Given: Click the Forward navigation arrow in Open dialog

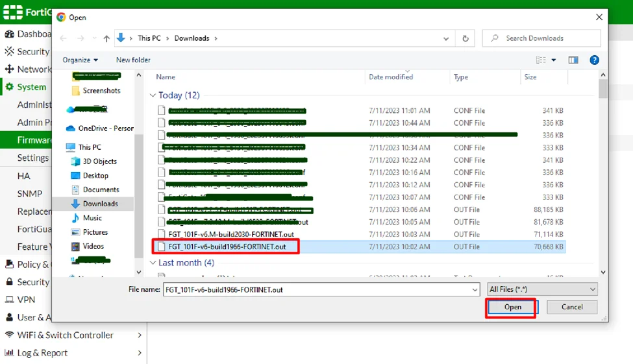Looking at the screenshot, I should (x=81, y=38).
